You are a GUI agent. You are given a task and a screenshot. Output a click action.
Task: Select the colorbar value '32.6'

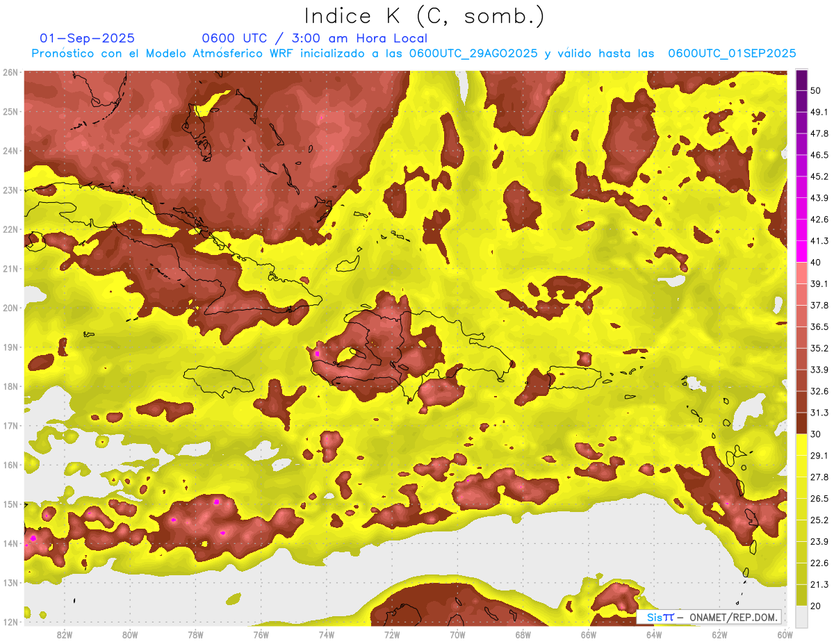tap(819, 391)
